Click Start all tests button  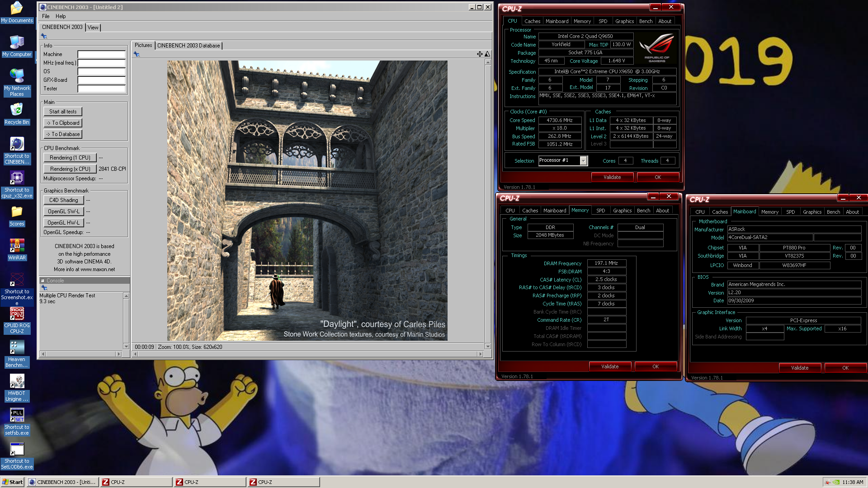[63, 112]
